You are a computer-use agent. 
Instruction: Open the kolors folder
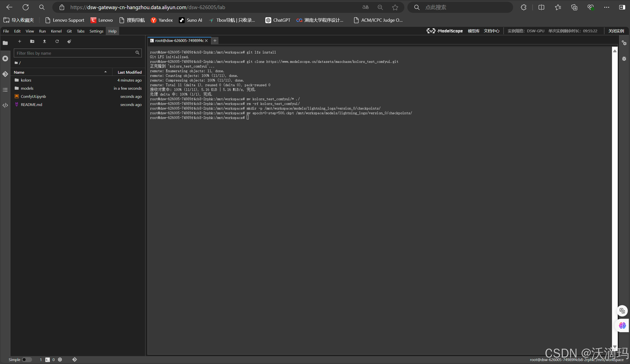pyautogui.click(x=26, y=80)
